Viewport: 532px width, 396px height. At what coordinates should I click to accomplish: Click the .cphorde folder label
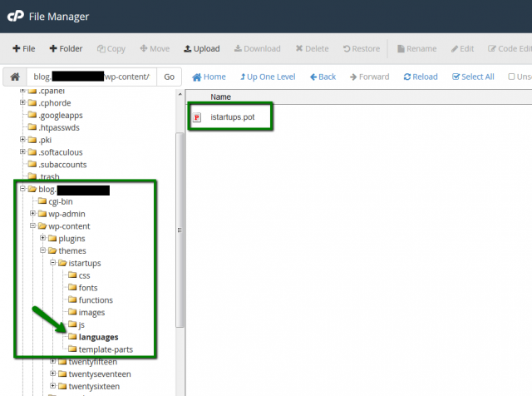[55, 103]
